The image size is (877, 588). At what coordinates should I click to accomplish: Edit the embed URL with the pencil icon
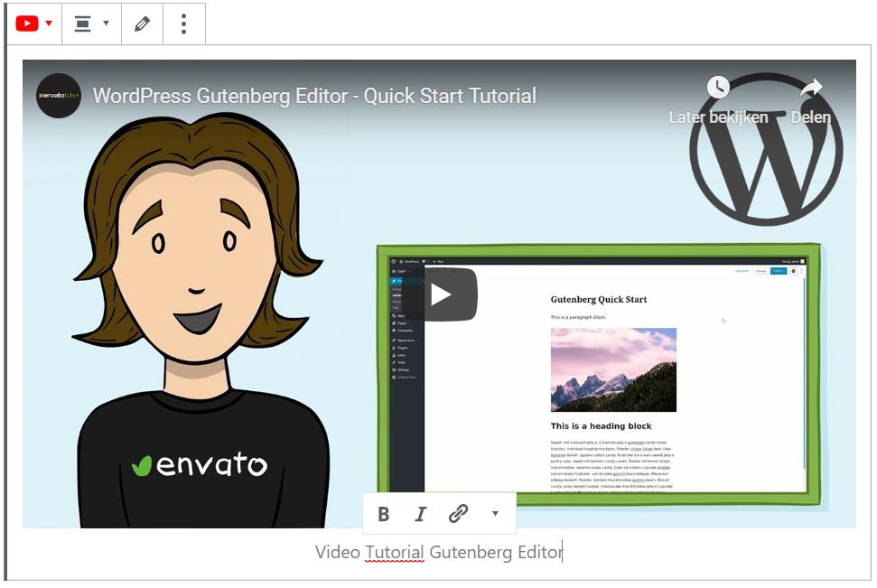(142, 23)
